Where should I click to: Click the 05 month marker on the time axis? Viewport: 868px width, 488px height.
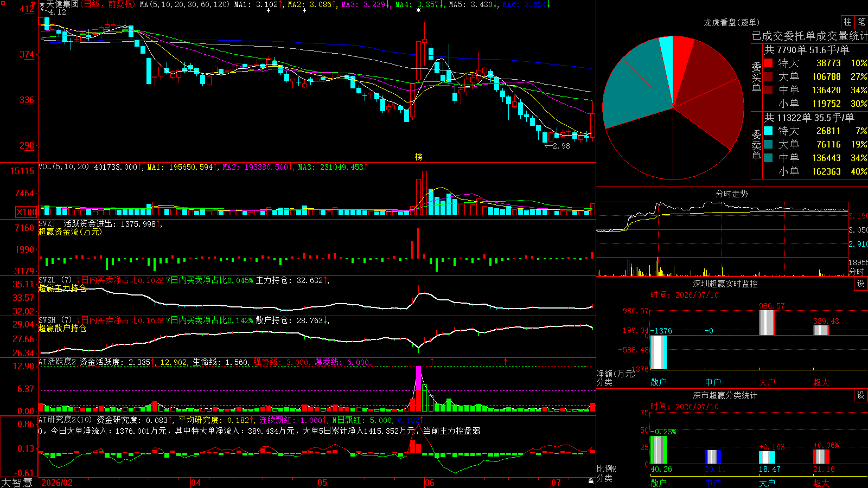[x=322, y=483]
